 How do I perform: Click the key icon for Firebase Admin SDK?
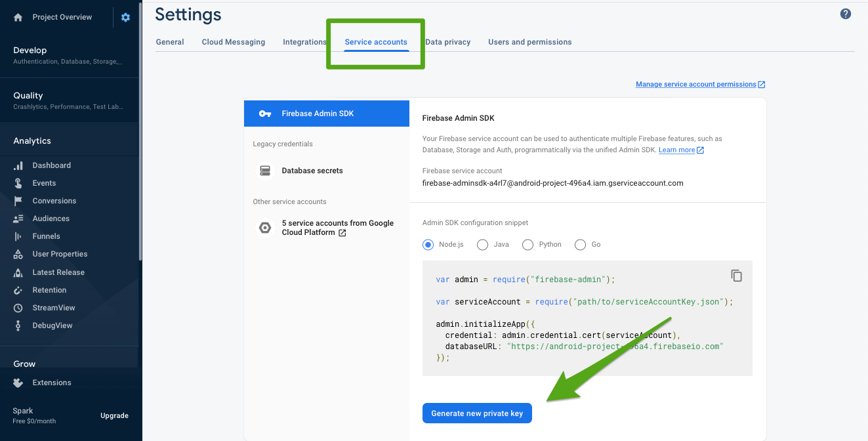click(x=265, y=114)
